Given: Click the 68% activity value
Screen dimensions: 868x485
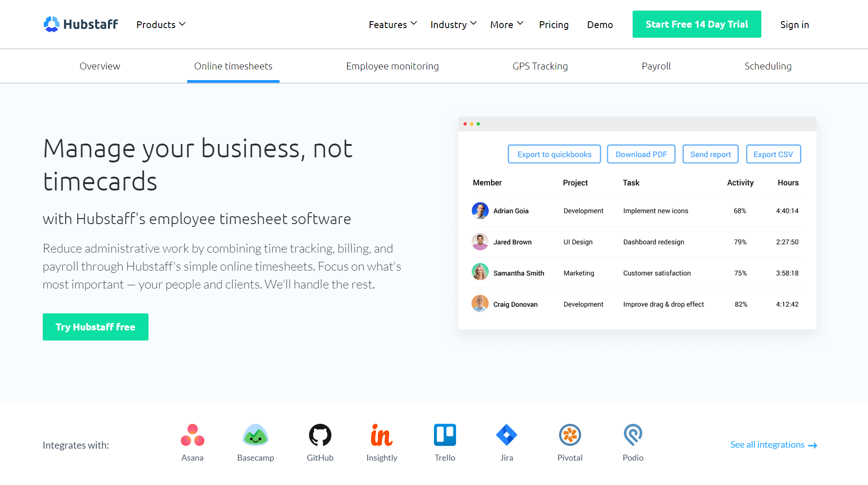Looking at the screenshot, I should tap(740, 211).
